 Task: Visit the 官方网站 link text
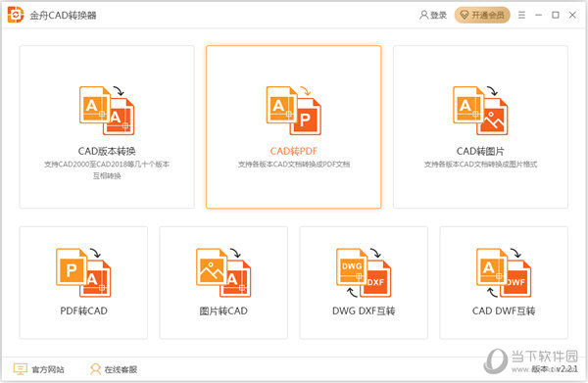(48, 369)
